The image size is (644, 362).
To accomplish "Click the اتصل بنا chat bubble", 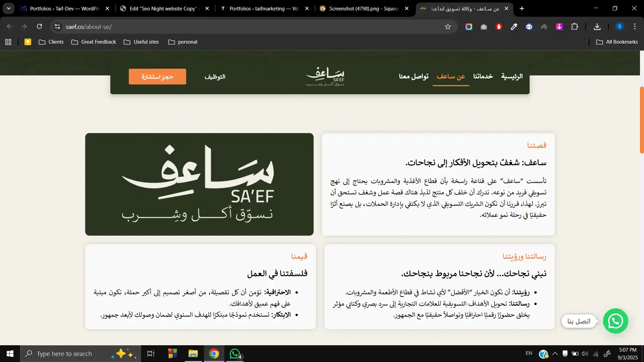I will [x=579, y=321].
